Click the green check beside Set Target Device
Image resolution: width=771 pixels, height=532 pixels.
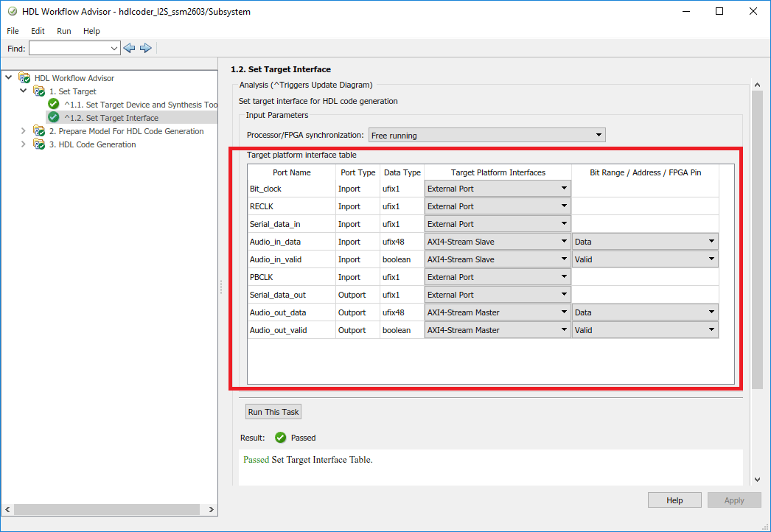tap(54, 104)
